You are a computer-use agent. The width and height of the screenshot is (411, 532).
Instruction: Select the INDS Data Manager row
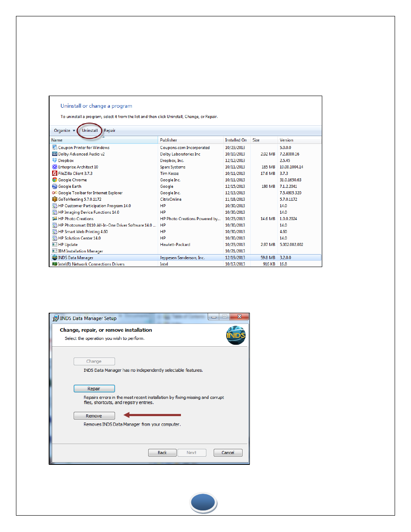point(186,258)
